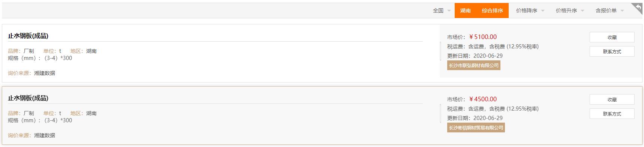Expand the 含报价单 filter dropdown

point(610,10)
